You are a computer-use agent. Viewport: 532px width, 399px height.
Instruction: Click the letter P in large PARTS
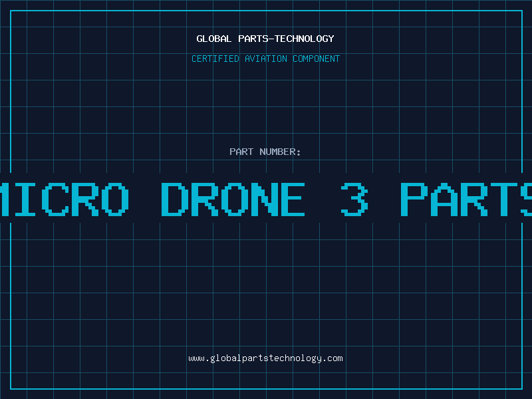click(x=414, y=199)
